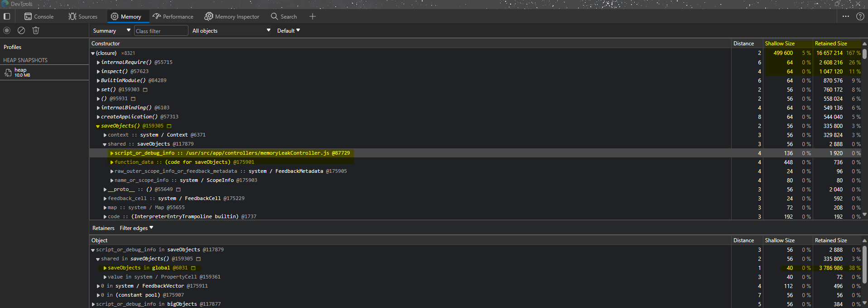
Task: Expand the internalRequire() @55715 row
Action: click(98, 63)
